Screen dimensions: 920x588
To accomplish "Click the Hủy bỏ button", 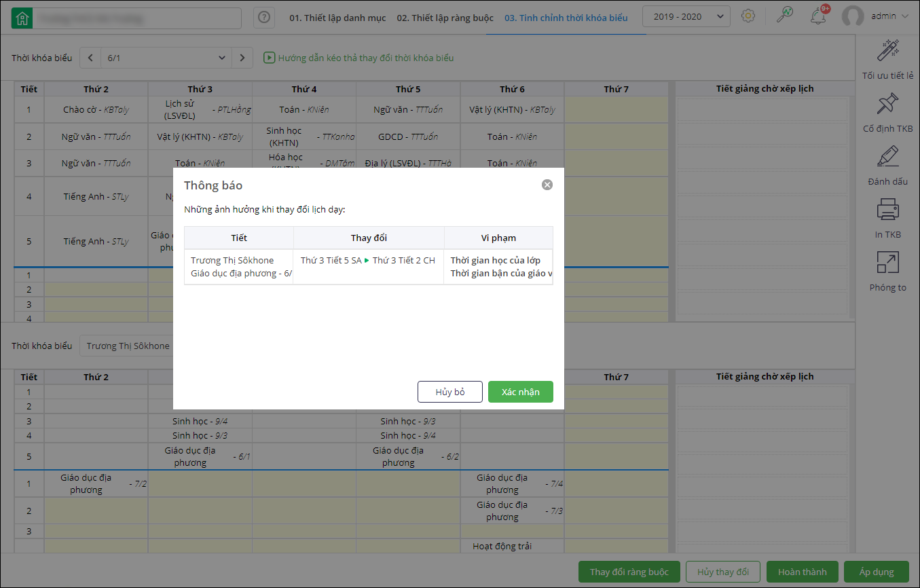I will tap(450, 392).
